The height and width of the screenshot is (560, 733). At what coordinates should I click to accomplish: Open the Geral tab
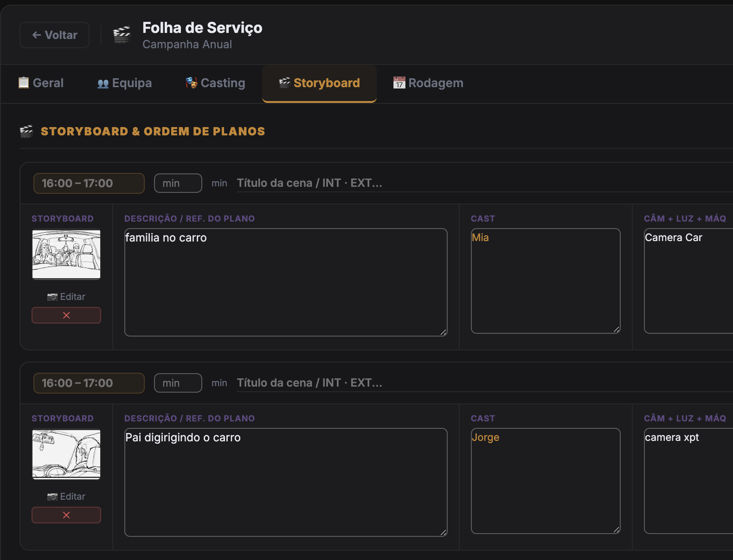[41, 83]
